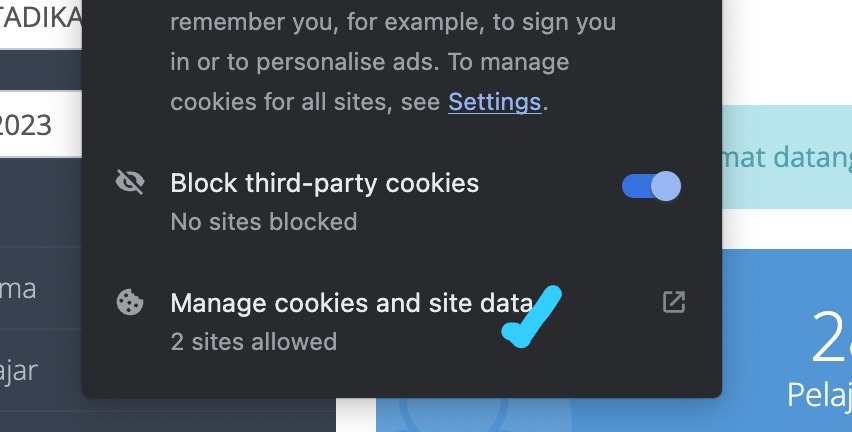This screenshot has height=432, width=852.
Task: Click the 'No sites blocked' status text
Action: tap(264, 222)
